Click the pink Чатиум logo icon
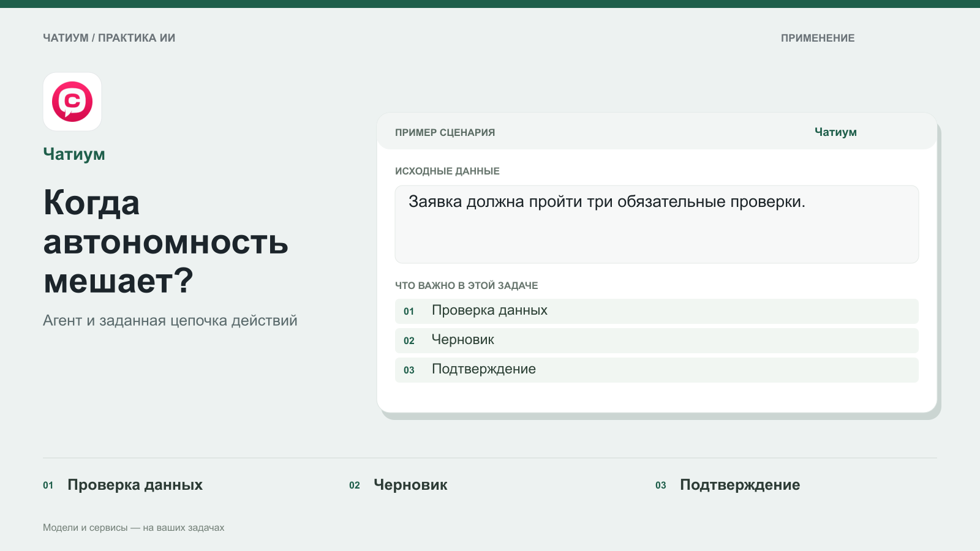Image resolution: width=980 pixels, height=551 pixels. click(72, 102)
